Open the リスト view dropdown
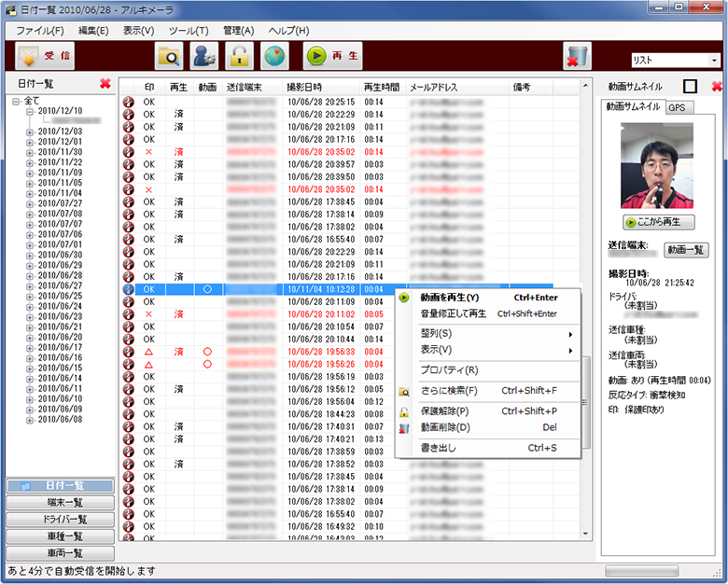This screenshot has width=728, height=584. (x=714, y=61)
